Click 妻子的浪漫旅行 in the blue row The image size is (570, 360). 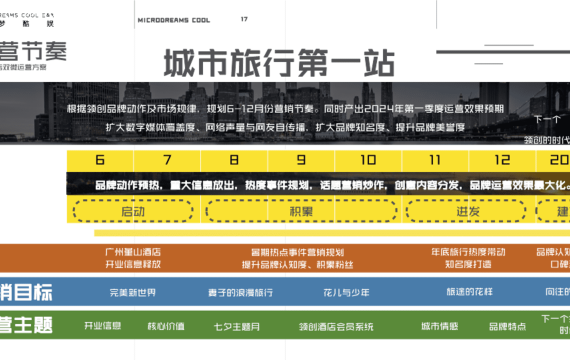pos(241,293)
